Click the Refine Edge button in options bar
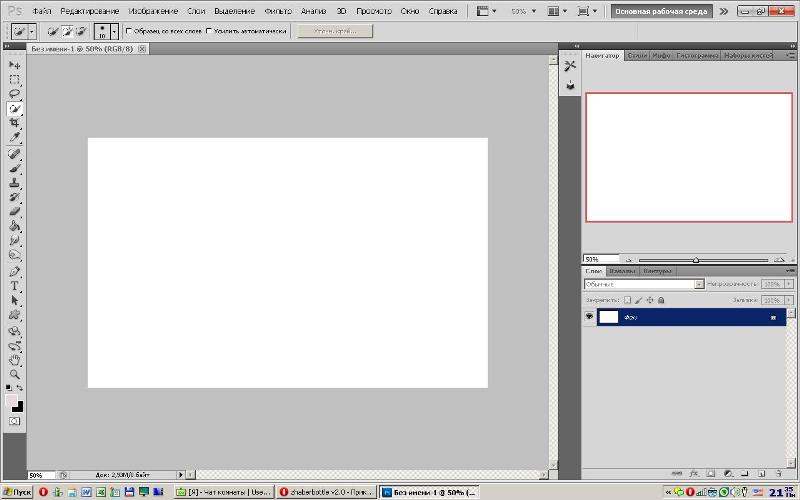800x500 pixels. 335,32
